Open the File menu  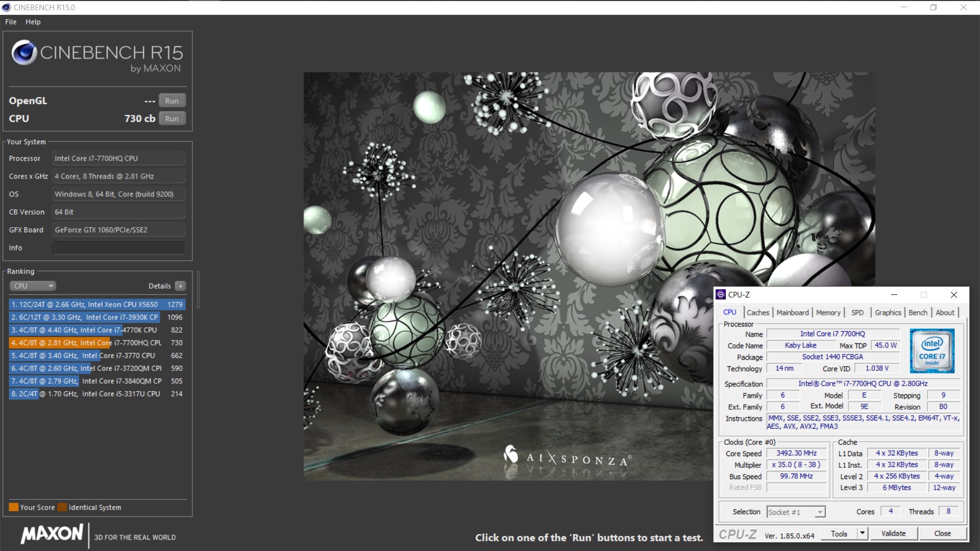point(11,22)
